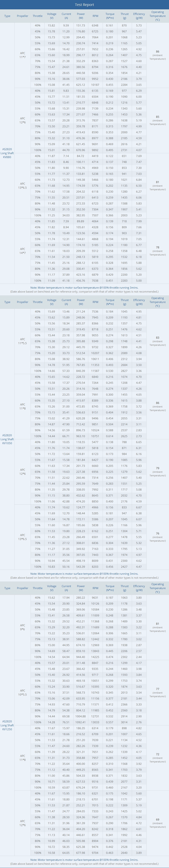Click the APC 13*6.5 propeller cell under KV880

coord(22,186)
